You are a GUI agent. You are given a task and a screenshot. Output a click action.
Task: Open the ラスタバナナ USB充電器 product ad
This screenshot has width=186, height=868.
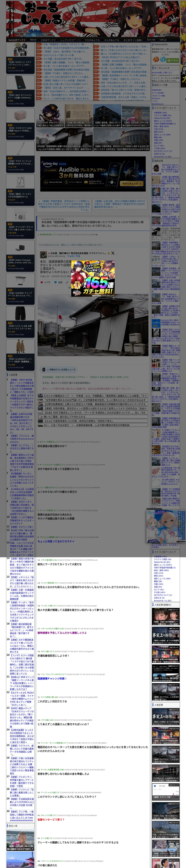20,124
